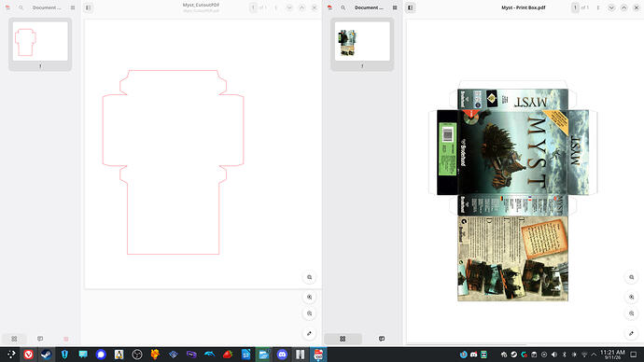
Task: Open Wi-Fi network menu in system tray
Action: click(x=584, y=355)
